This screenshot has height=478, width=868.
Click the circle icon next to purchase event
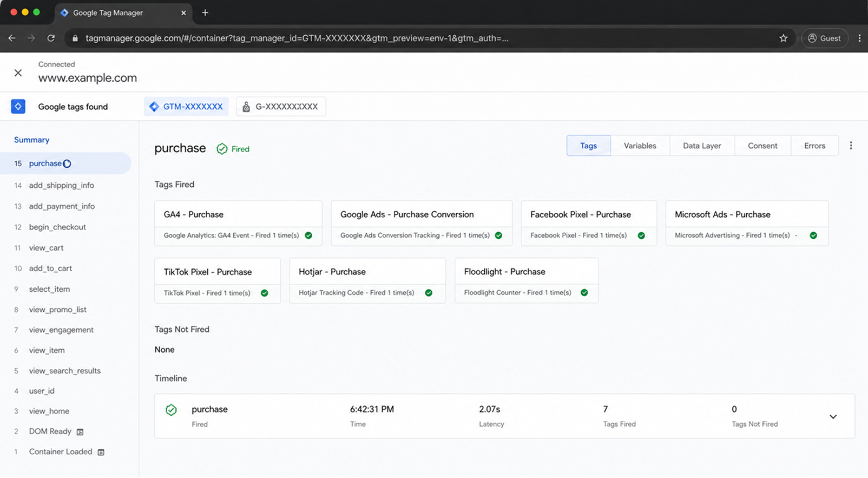[x=67, y=163]
